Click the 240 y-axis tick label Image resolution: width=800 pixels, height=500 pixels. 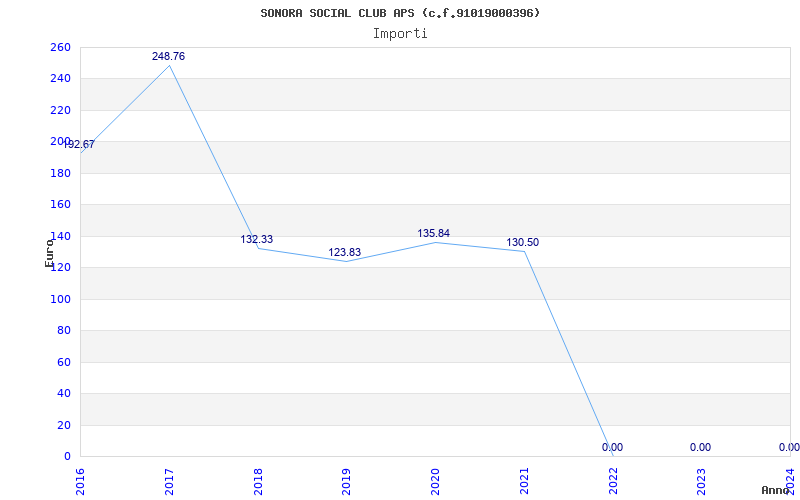click(60, 79)
